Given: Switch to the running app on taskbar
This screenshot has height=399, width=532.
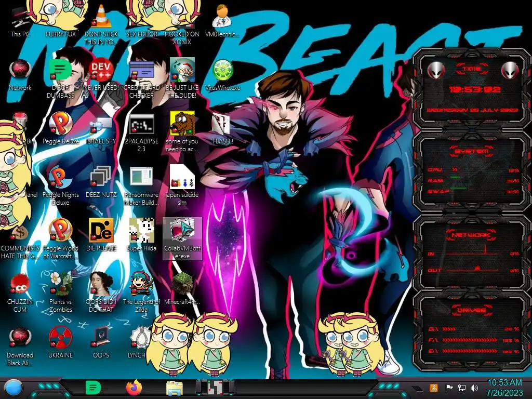Looking at the screenshot, I should 215,388.
